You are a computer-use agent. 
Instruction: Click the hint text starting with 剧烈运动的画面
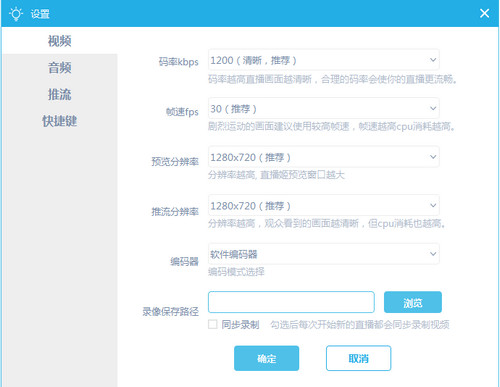coord(332,127)
